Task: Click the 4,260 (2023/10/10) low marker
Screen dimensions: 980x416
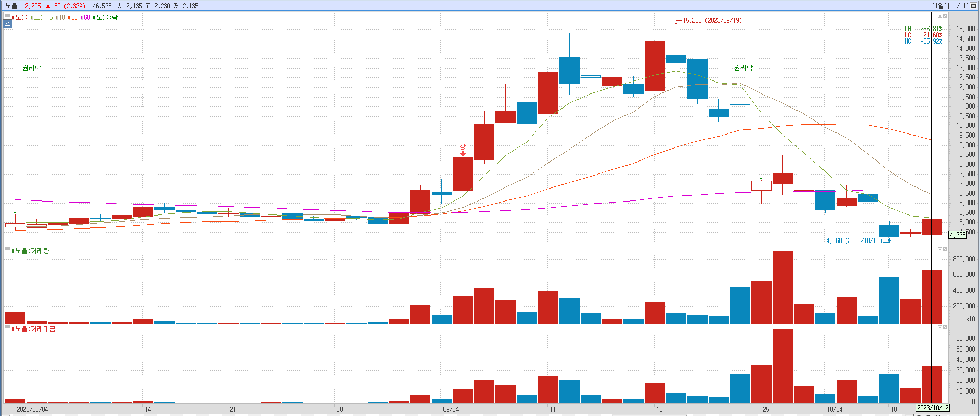Action: pyautogui.click(x=854, y=241)
